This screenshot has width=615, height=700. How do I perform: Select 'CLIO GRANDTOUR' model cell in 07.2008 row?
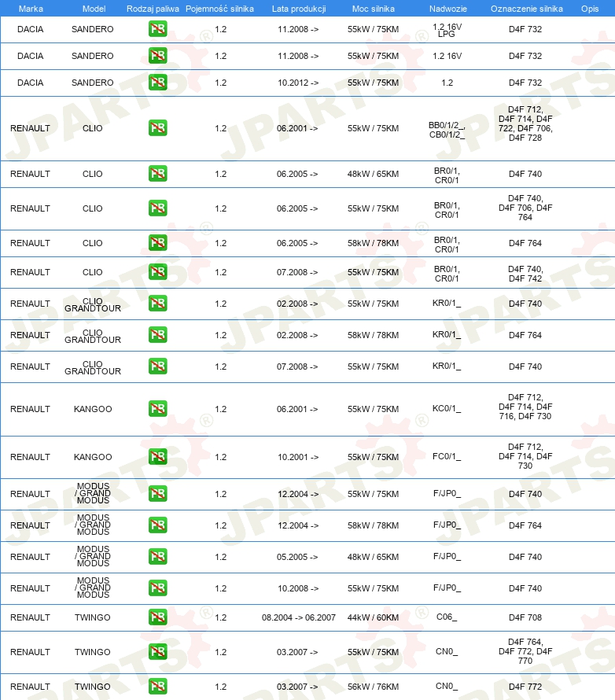(93, 367)
